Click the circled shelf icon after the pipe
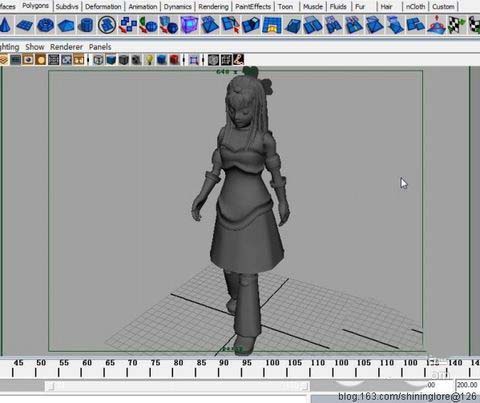Viewport: 480px width, 403px height. coord(107,25)
